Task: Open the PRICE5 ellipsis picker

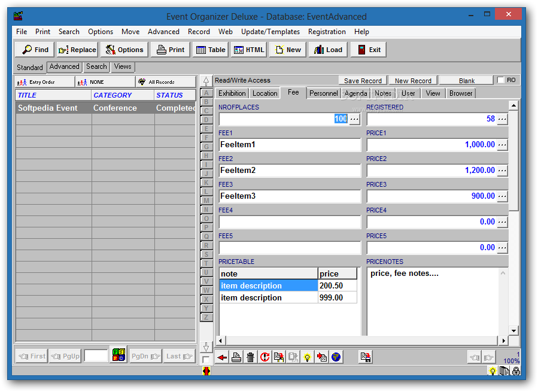Action: [x=502, y=248]
